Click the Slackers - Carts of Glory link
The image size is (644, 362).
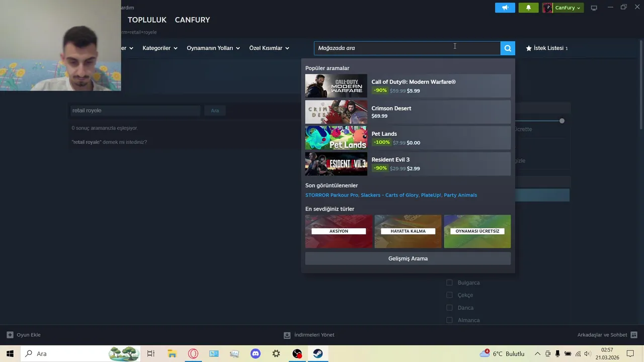tap(389, 195)
